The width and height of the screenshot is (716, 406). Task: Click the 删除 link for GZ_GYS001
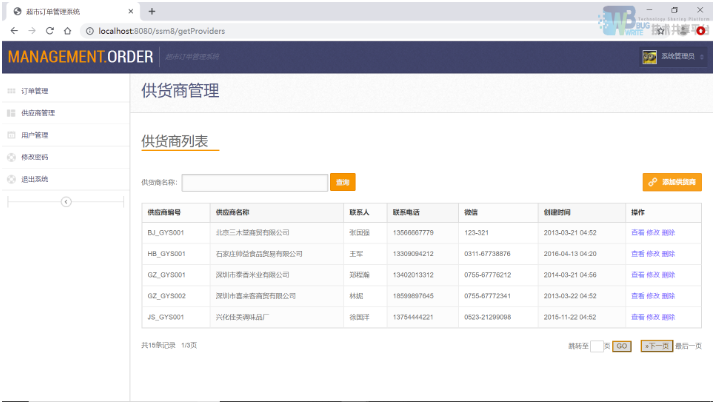[668, 275]
